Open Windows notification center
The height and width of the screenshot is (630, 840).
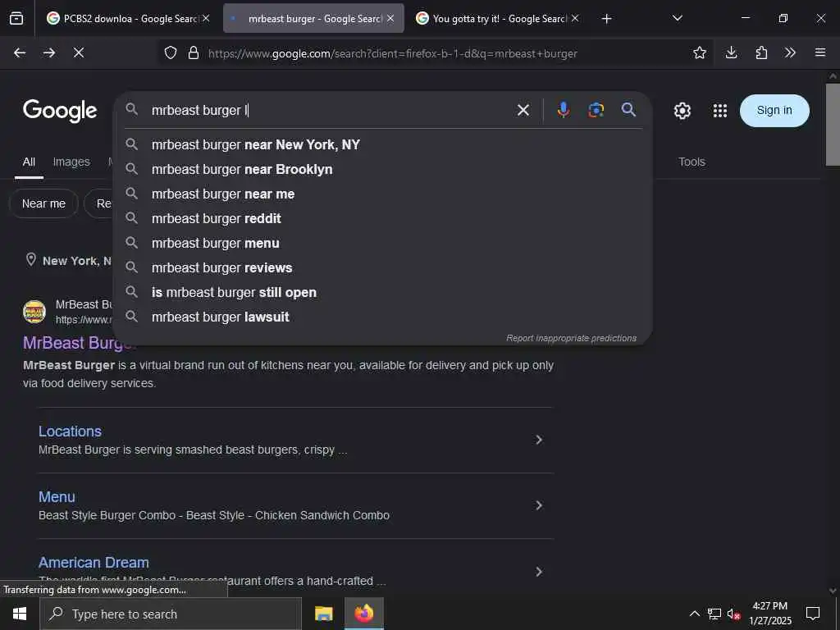(813, 614)
